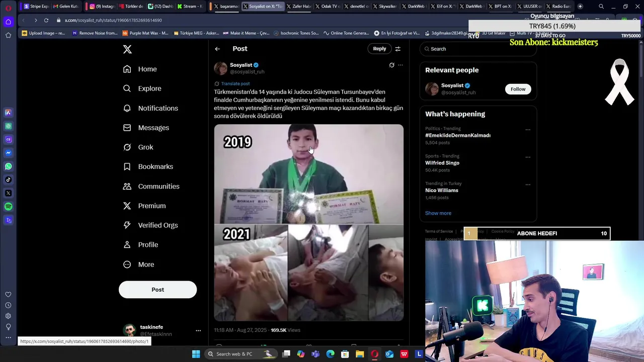Focus the X Search field
Image resolution: width=644 pixels, height=362 pixels.
tap(478, 49)
